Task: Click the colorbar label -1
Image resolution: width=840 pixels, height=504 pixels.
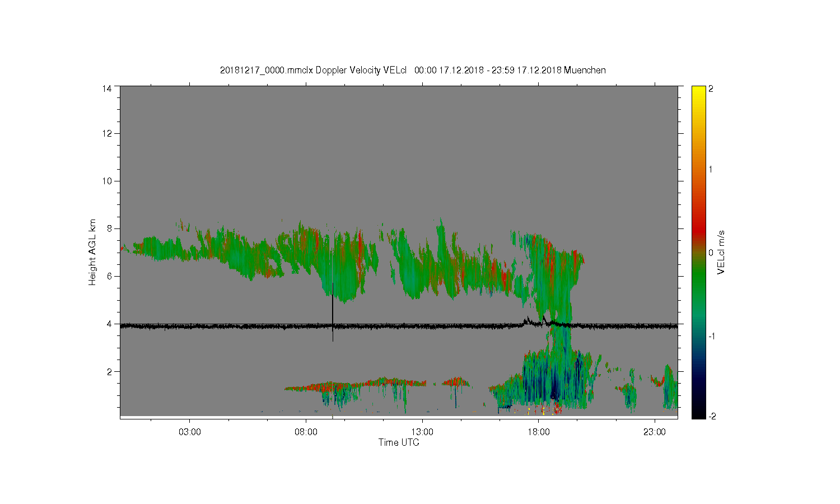Action: [712, 336]
